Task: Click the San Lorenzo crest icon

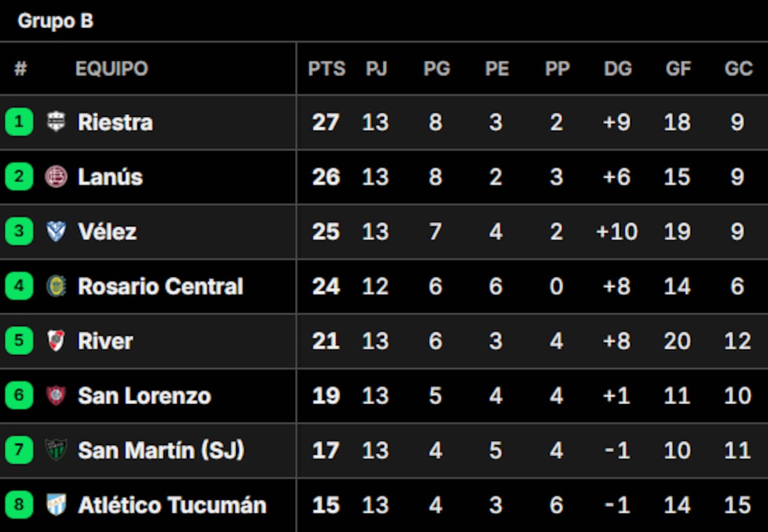Action: coord(56,396)
